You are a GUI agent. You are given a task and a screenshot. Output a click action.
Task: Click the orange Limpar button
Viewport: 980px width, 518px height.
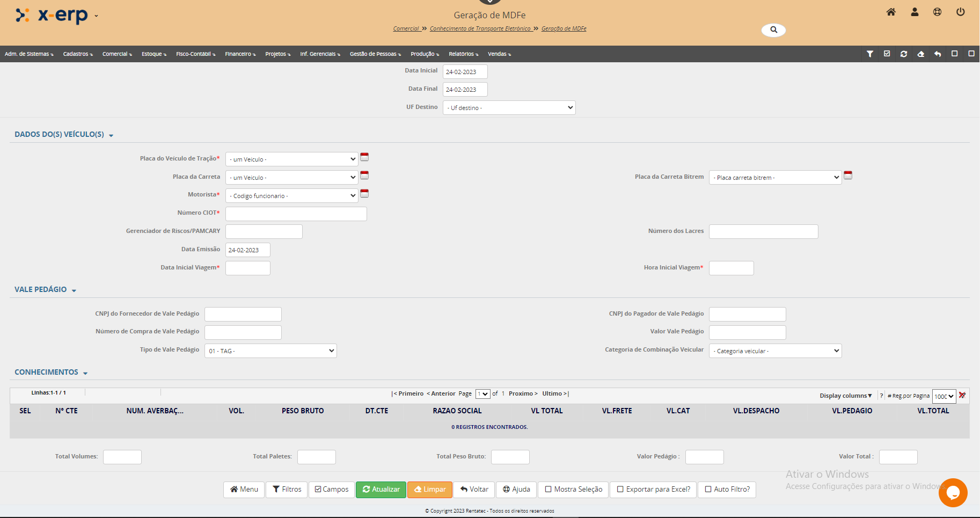pyautogui.click(x=430, y=490)
